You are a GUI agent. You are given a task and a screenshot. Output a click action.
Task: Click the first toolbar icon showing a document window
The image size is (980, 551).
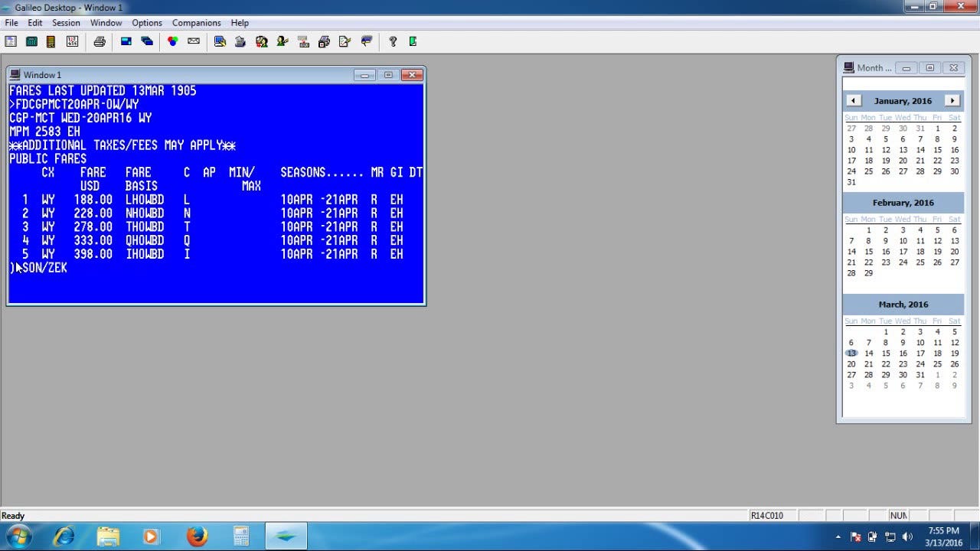pyautogui.click(x=11, y=41)
